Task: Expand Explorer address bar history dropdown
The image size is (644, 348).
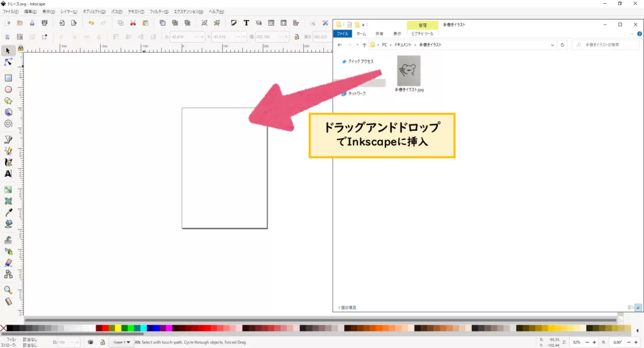Action: coord(552,45)
